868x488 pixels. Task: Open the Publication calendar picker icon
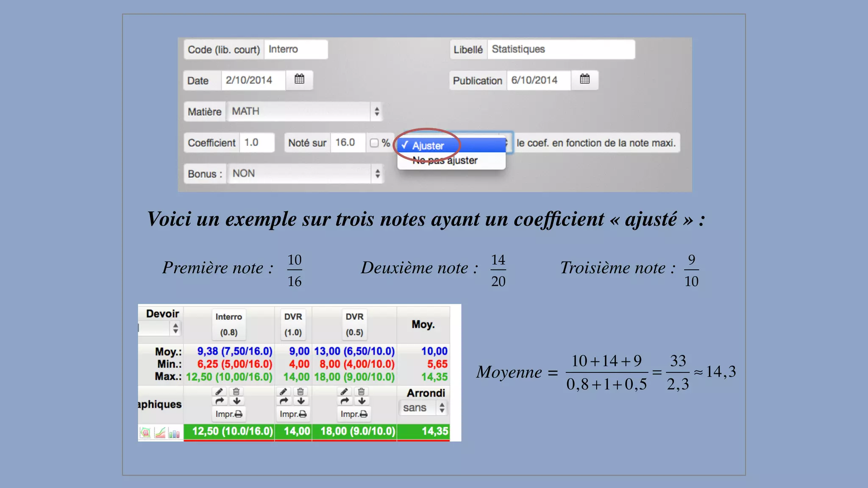(584, 79)
